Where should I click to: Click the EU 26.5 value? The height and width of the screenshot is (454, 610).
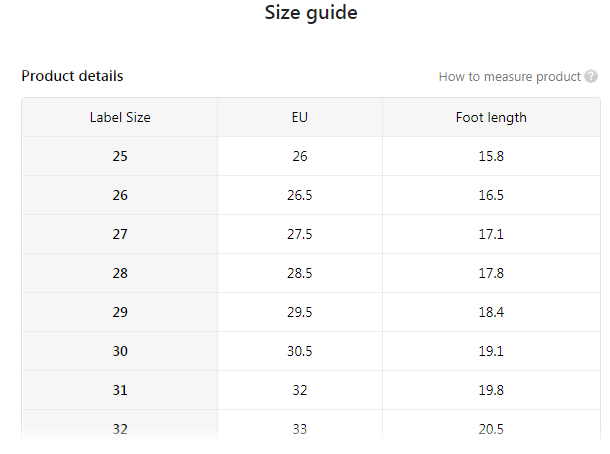[300, 195]
